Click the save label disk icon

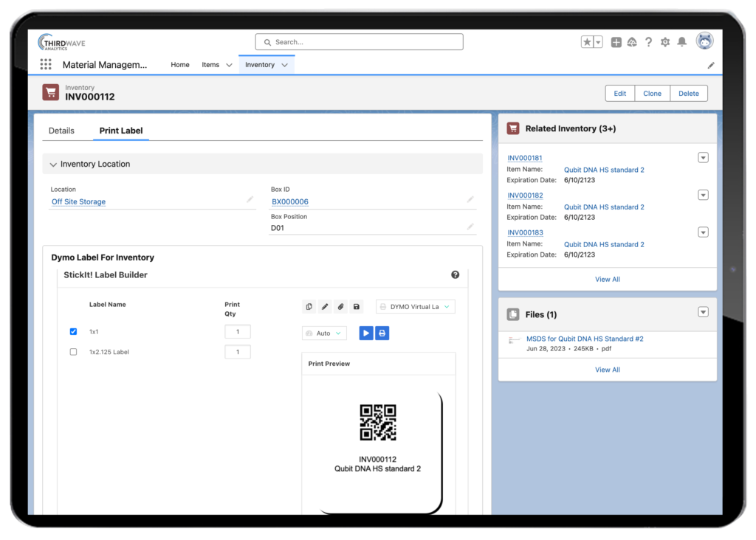pyautogui.click(x=357, y=306)
